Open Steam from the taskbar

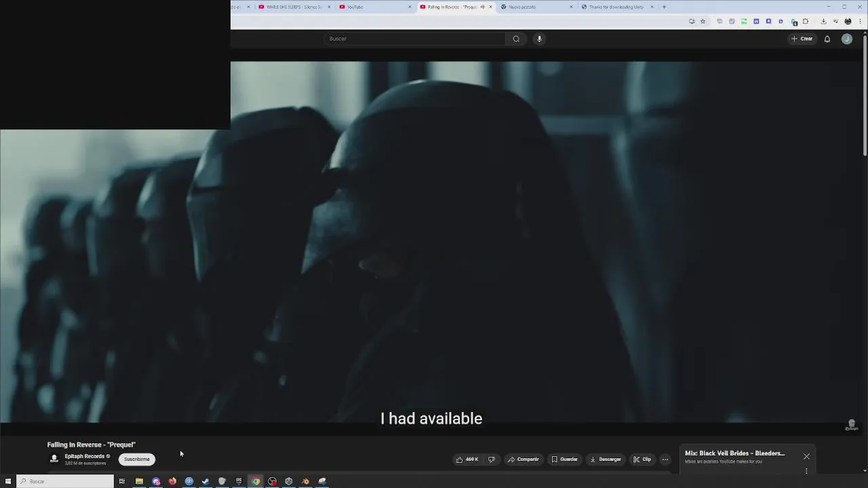[205, 481]
